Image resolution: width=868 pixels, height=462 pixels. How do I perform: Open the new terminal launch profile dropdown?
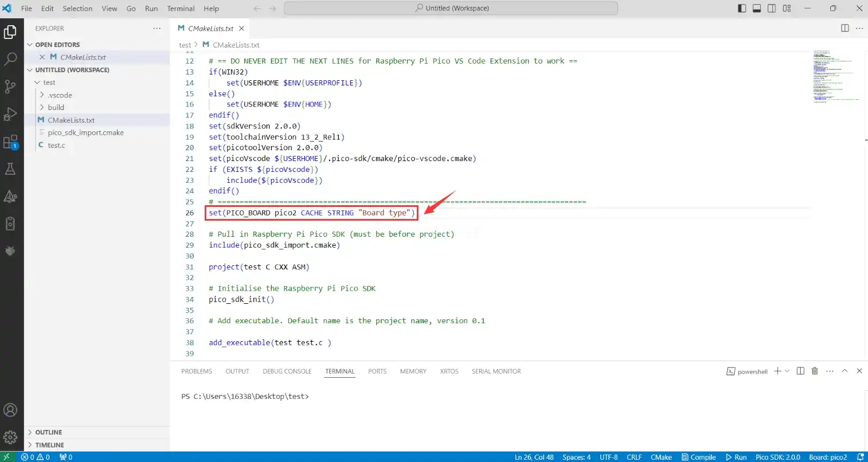pos(787,371)
